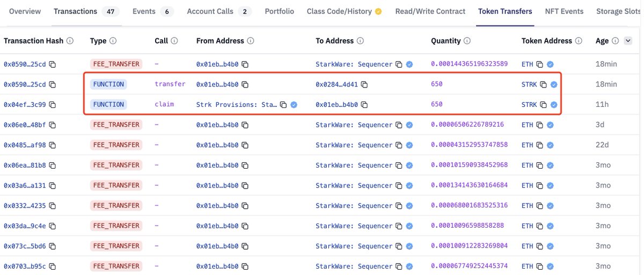This screenshot has width=644, height=275.
Task: Open the Storage Slots tab
Action: point(619,11)
